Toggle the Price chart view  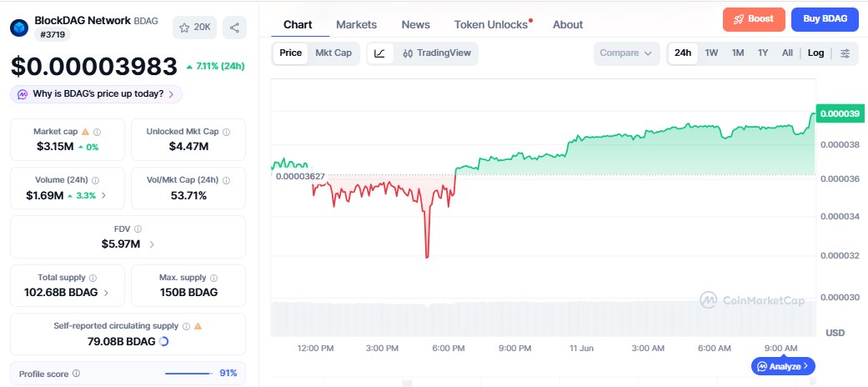click(291, 53)
